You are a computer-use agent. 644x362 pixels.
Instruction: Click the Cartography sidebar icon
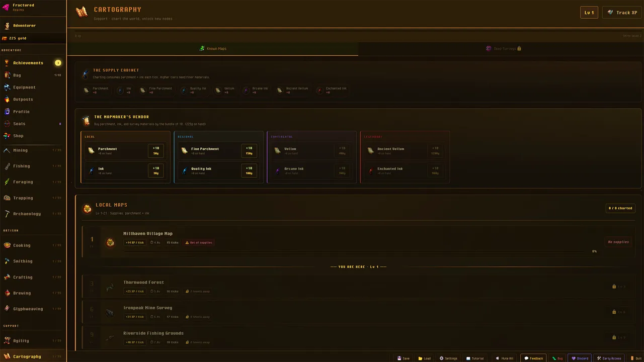7,356
